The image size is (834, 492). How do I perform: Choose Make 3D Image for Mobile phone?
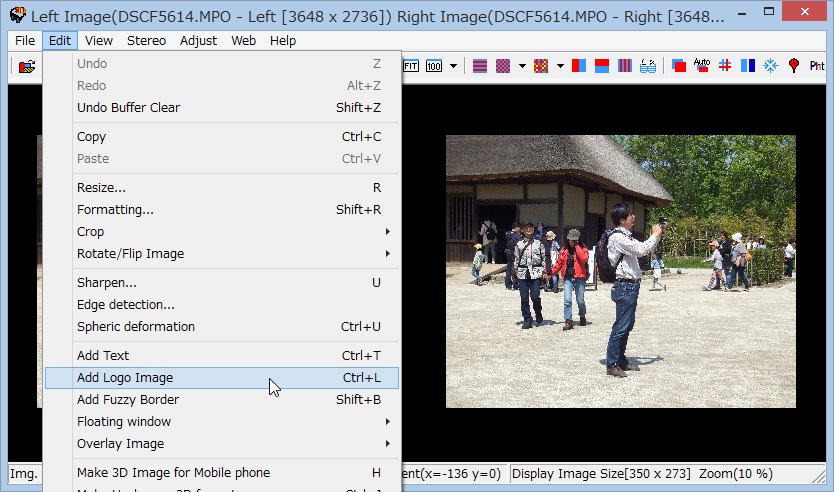222,473
